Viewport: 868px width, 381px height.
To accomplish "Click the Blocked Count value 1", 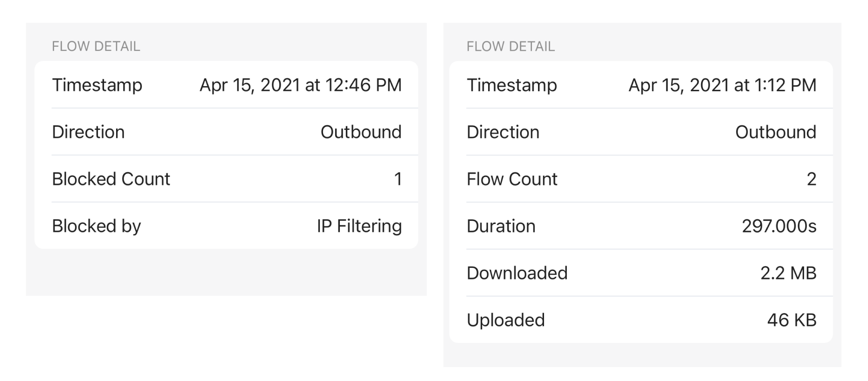I will (x=398, y=179).
